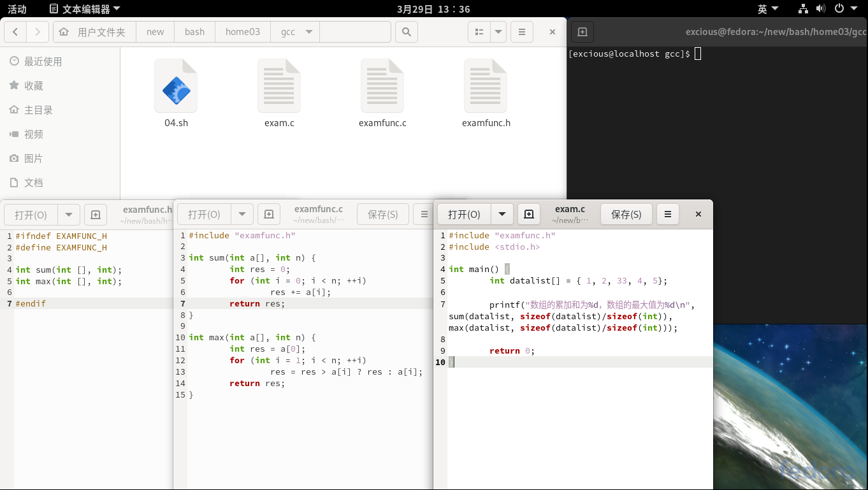Viewport: 868px width, 490px height.
Task: Click 打开(O) in examfunc.h editor
Action: click(31, 214)
